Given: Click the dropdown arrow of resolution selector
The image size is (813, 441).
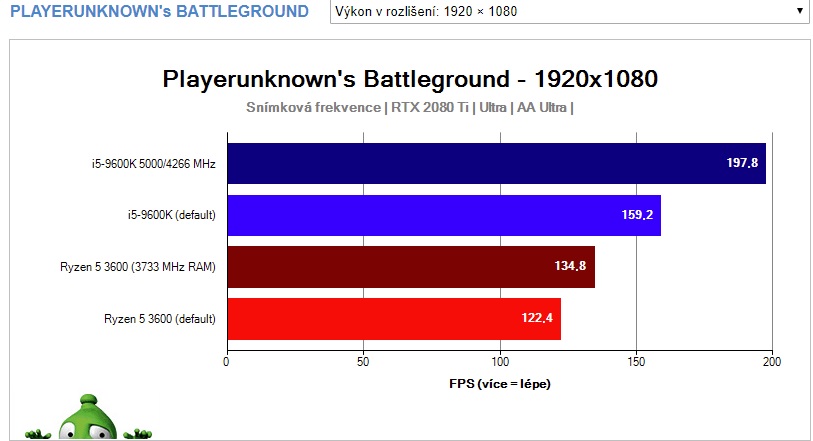Looking at the screenshot, I should coord(799,11).
